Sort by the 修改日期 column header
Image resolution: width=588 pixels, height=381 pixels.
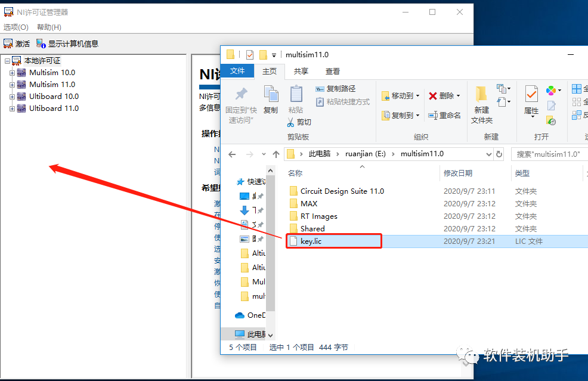458,174
